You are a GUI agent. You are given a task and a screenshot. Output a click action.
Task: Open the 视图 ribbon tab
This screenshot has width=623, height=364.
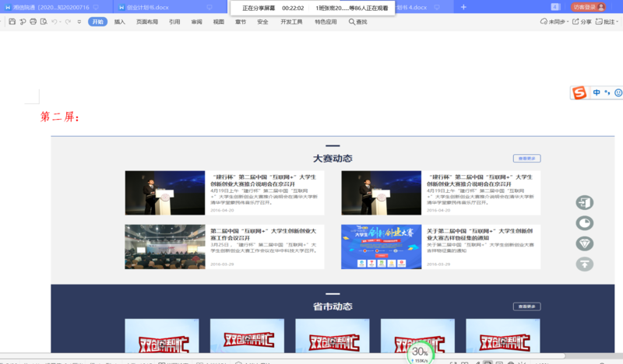coord(219,22)
